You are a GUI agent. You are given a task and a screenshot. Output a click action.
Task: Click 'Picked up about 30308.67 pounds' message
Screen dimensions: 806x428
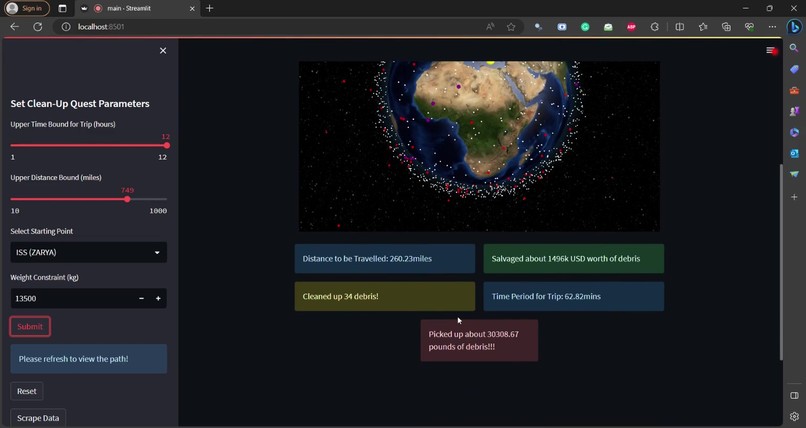tap(479, 340)
